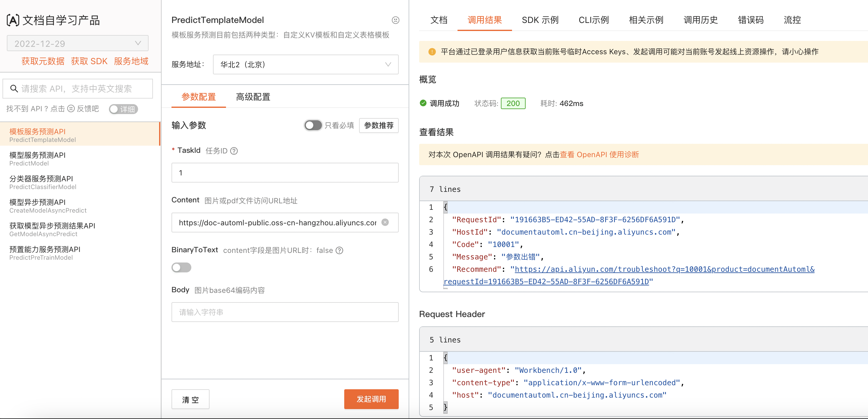Viewport: 868px width, 419px height.
Task: Click the "Code": "10001" line
Action: coord(487,244)
